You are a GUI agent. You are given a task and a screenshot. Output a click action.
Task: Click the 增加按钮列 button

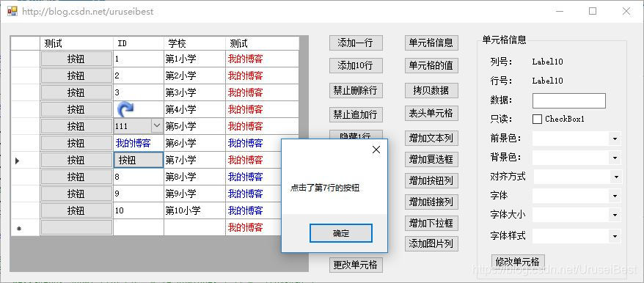431,181
